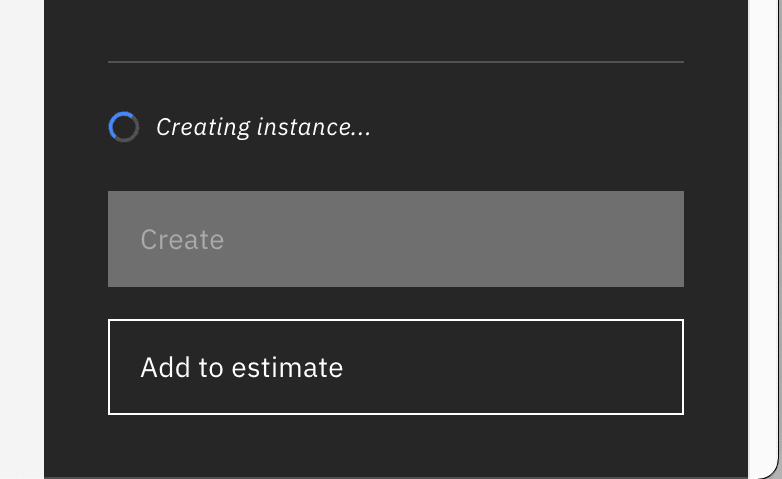Click the "Creating instance..." status text

pos(263,127)
